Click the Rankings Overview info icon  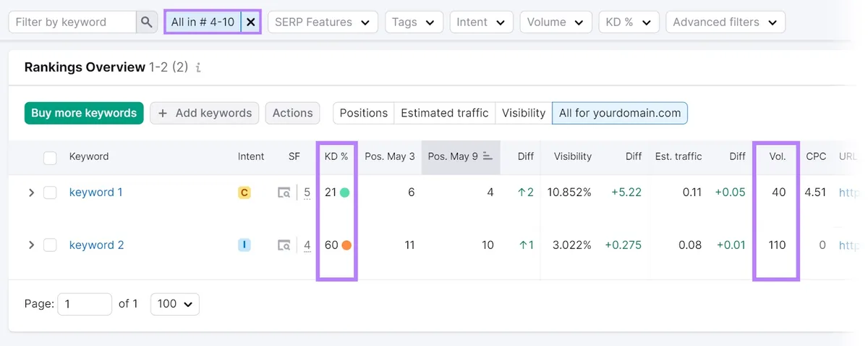(198, 67)
